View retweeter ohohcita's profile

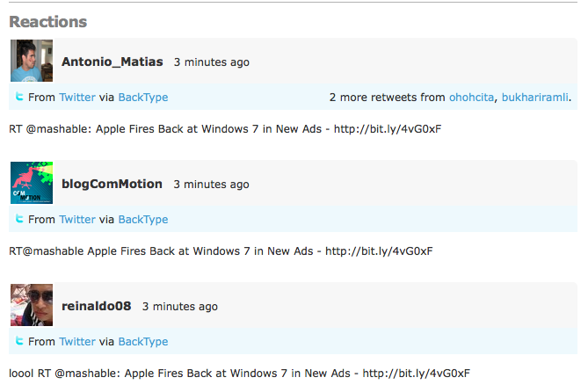click(x=472, y=98)
